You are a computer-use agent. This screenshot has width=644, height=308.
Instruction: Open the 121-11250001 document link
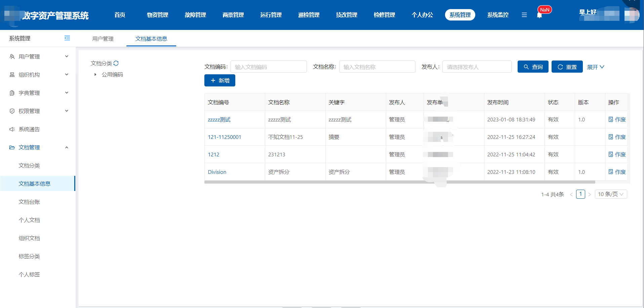point(225,137)
